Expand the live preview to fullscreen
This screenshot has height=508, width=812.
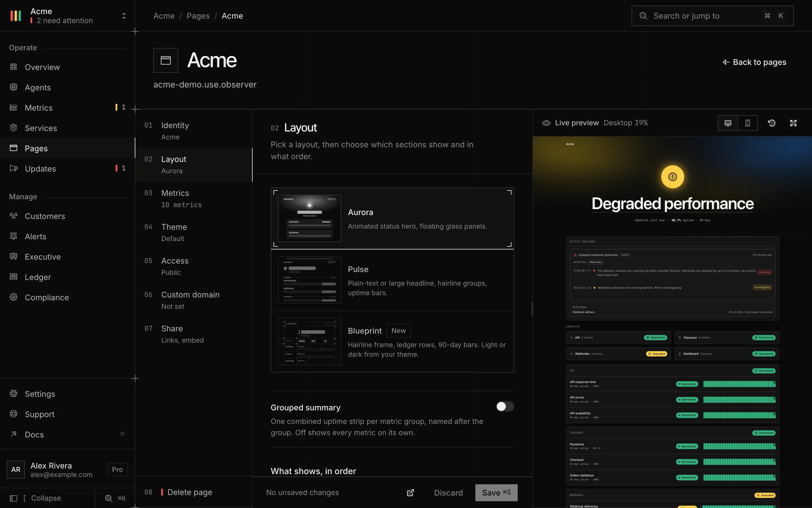pos(793,123)
